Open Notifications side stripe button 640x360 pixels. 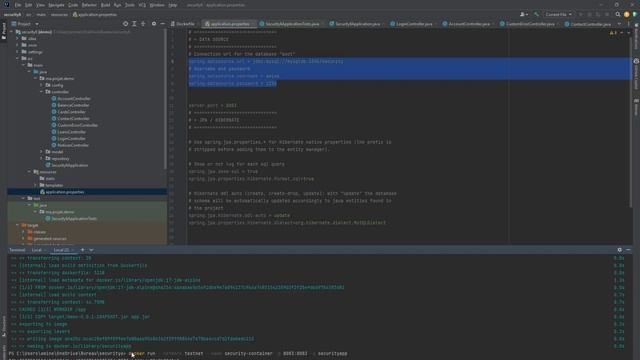click(636, 37)
